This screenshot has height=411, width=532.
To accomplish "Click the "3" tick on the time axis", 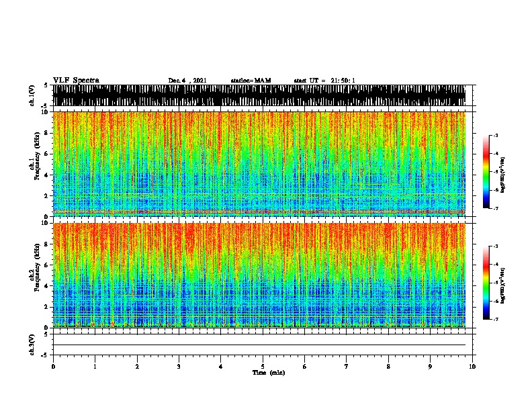I will [179, 367].
